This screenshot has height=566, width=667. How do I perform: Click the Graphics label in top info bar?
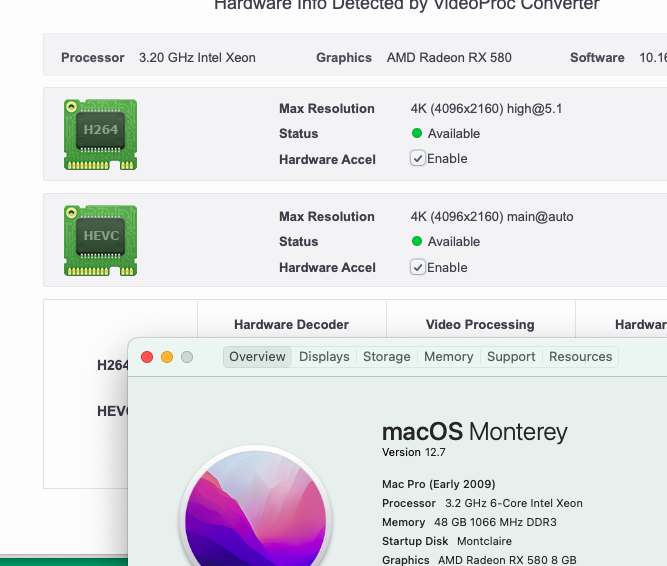(x=344, y=57)
